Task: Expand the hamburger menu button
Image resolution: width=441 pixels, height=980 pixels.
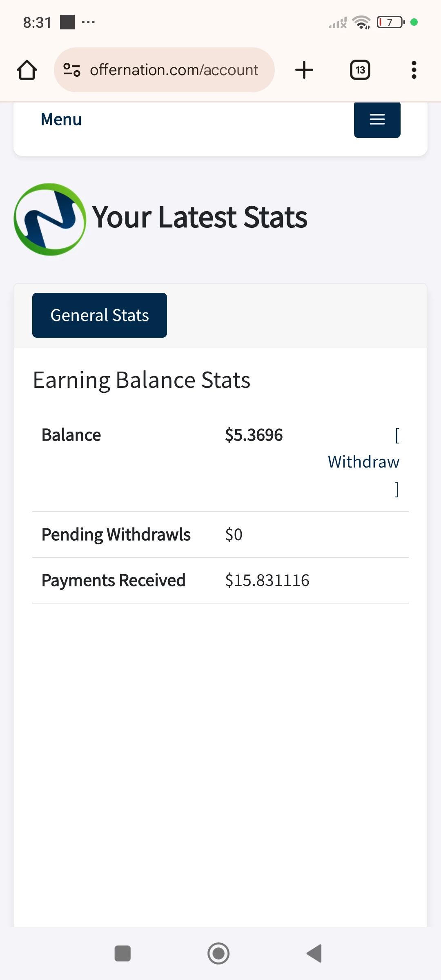Action: (377, 119)
